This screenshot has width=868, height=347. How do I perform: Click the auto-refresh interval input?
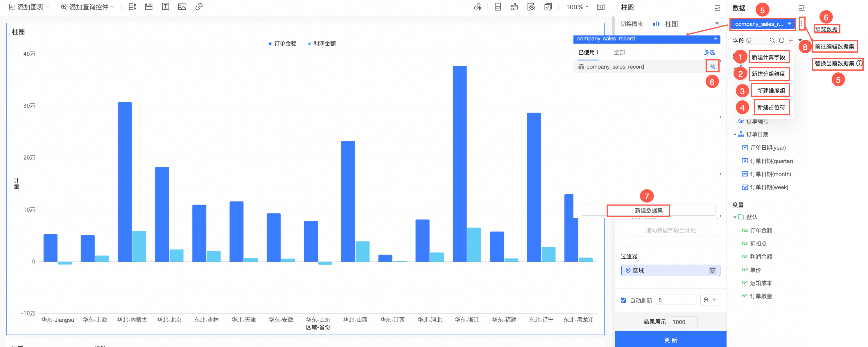[x=676, y=300]
